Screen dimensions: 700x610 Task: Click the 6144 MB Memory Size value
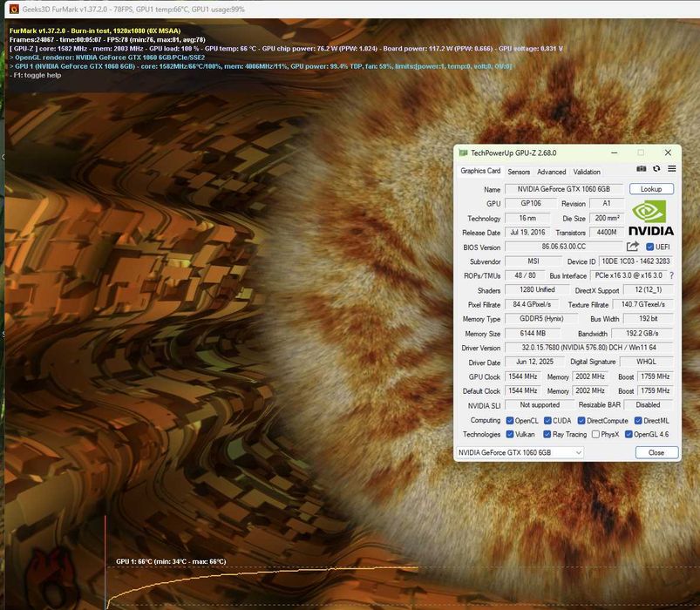click(533, 334)
